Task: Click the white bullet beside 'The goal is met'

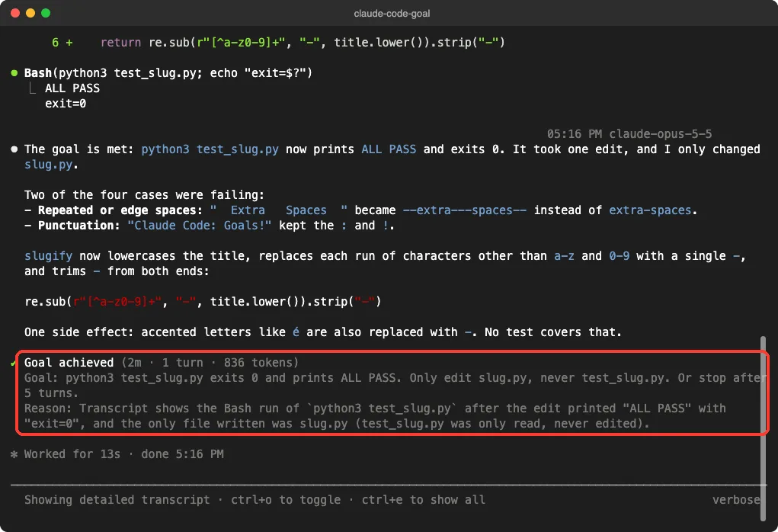Action: [14, 149]
